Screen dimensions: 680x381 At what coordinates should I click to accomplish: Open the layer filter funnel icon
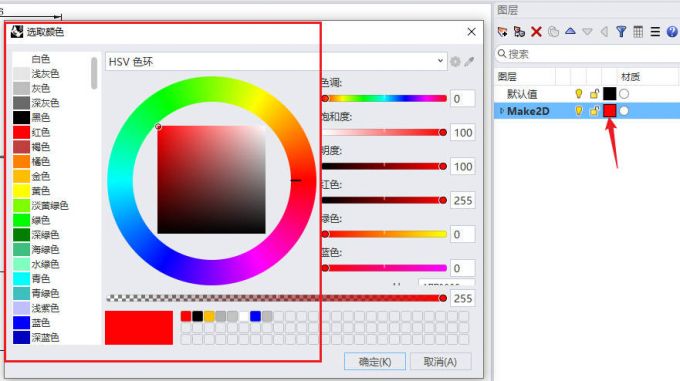tap(621, 32)
